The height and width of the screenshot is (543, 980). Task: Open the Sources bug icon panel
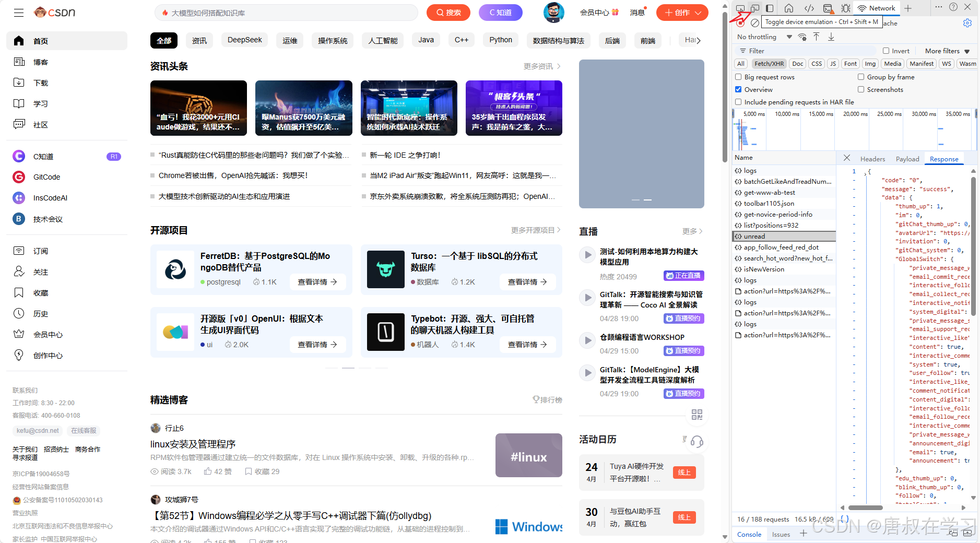pos(846,8)
